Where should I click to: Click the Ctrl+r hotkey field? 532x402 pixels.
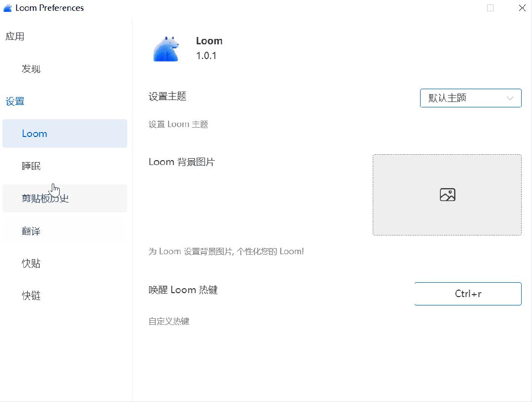click(x=468, y=294)
